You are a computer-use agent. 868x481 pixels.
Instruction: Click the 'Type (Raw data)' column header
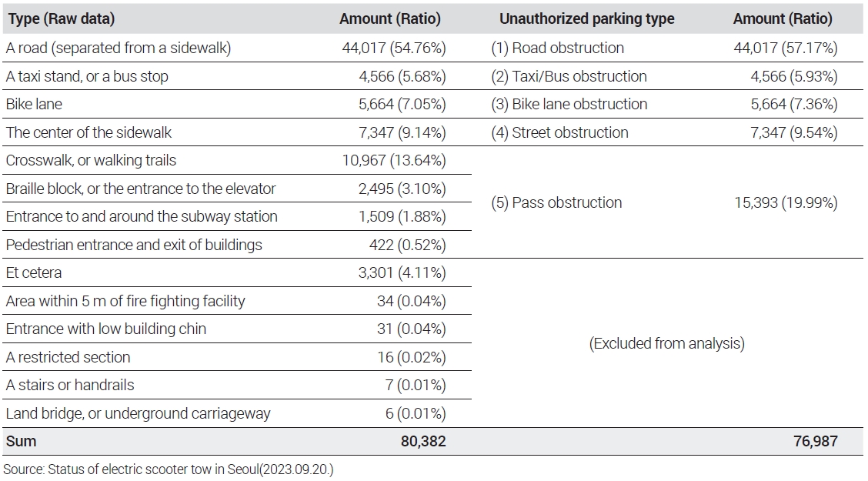pyautogui.click(x=60, y=19)
